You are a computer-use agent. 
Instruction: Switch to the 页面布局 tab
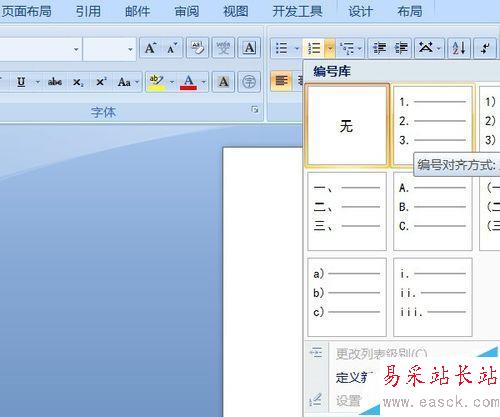tap(26, 12)
